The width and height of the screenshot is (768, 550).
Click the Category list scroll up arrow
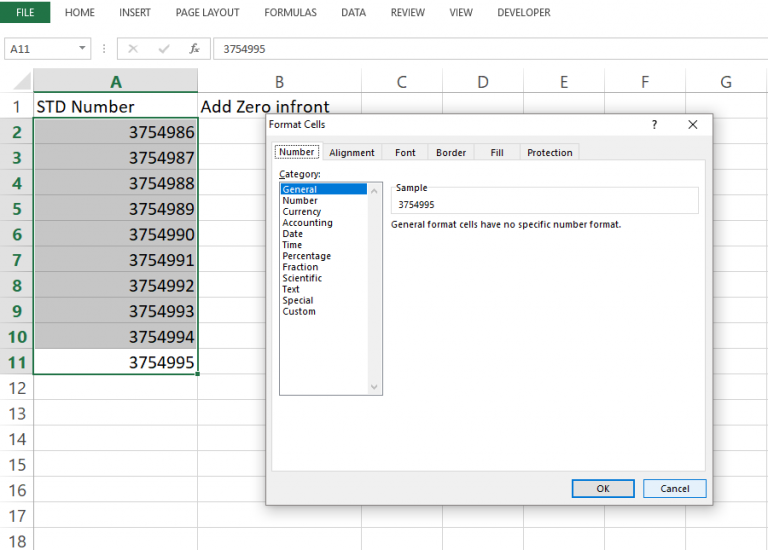pyautogui.click(x=374, y=191)
